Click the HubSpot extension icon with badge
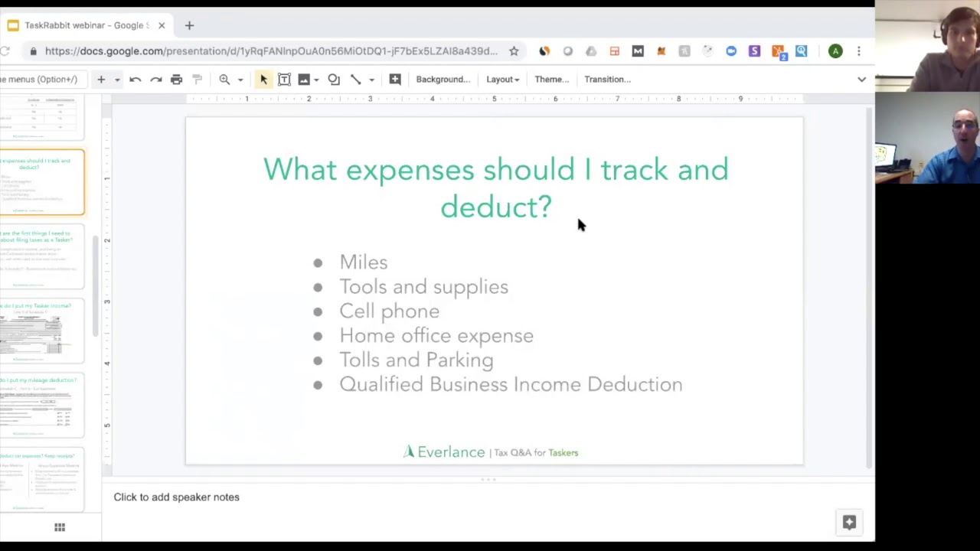Screen dimensions: 980x551 [779, 52]
